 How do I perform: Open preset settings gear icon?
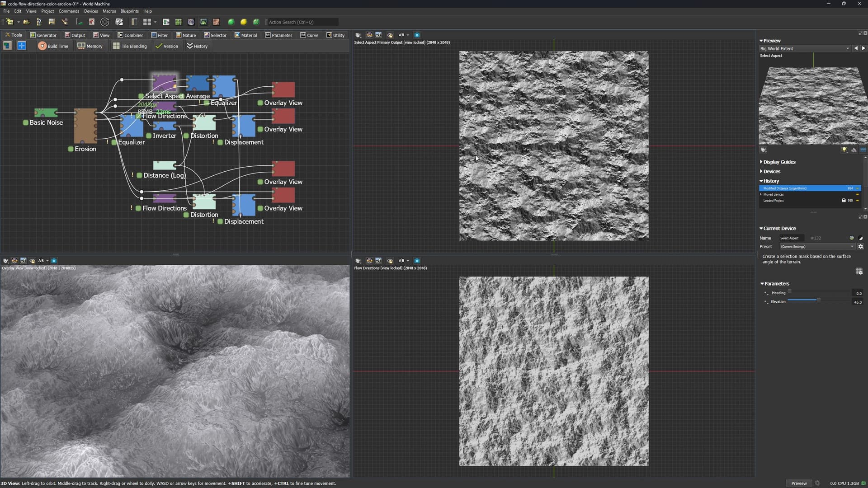click(x=861, y=247)
